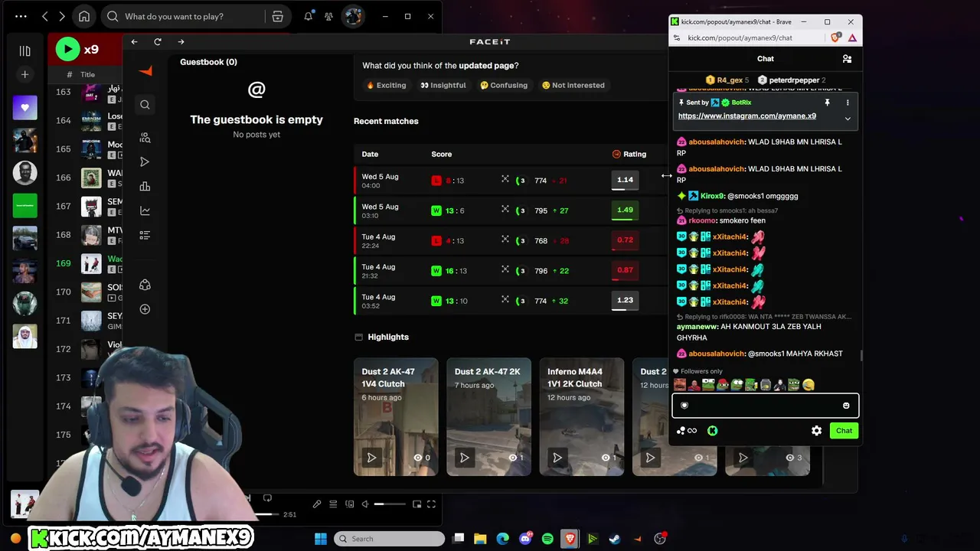Open FACEIT search from sidebar
This screenshot has width=980, height=551.
click(145, 105)
